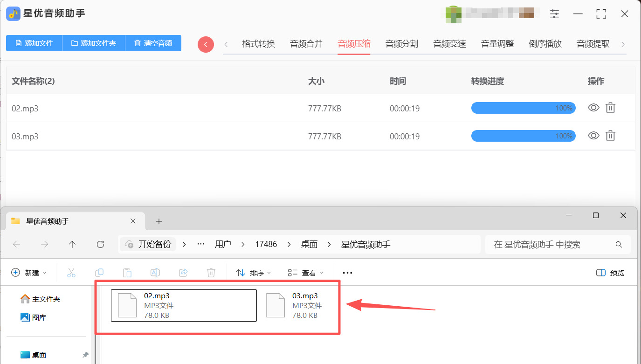Expand the 查看 view dropdown
The width and height of the screenshot is (641, 364).
pos(305,273)
